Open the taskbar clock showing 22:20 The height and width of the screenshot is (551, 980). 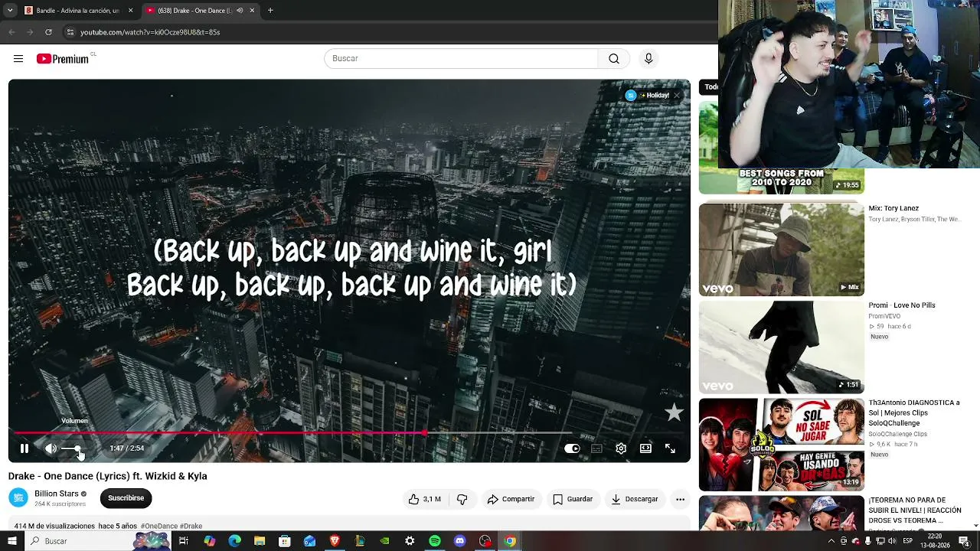tap(934, 541)
